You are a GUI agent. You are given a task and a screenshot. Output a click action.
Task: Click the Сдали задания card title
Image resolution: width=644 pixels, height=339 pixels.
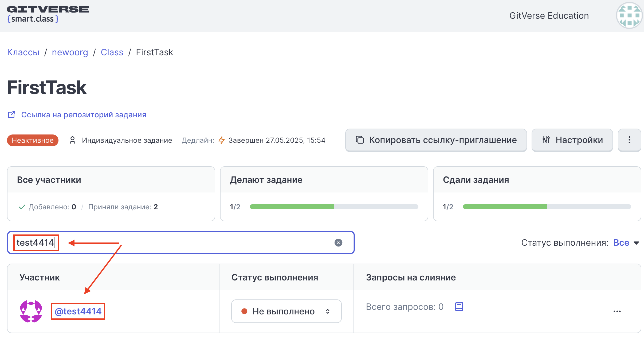[476, 180]
